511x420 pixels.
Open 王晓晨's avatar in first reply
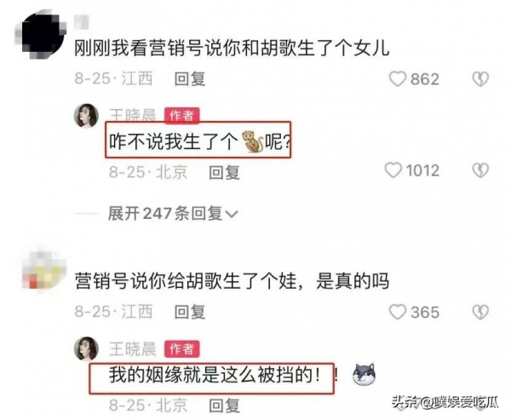point(86,116)
